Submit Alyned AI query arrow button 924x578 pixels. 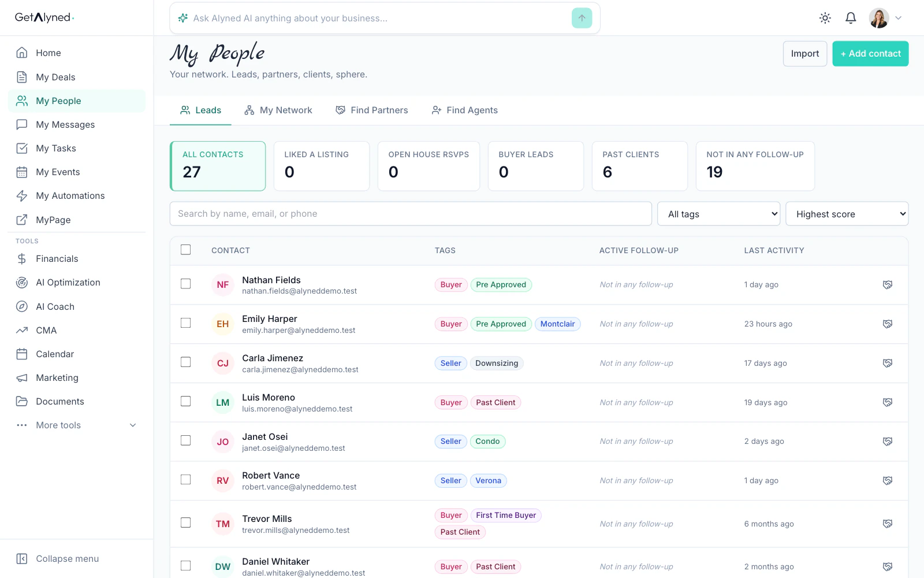582,18
